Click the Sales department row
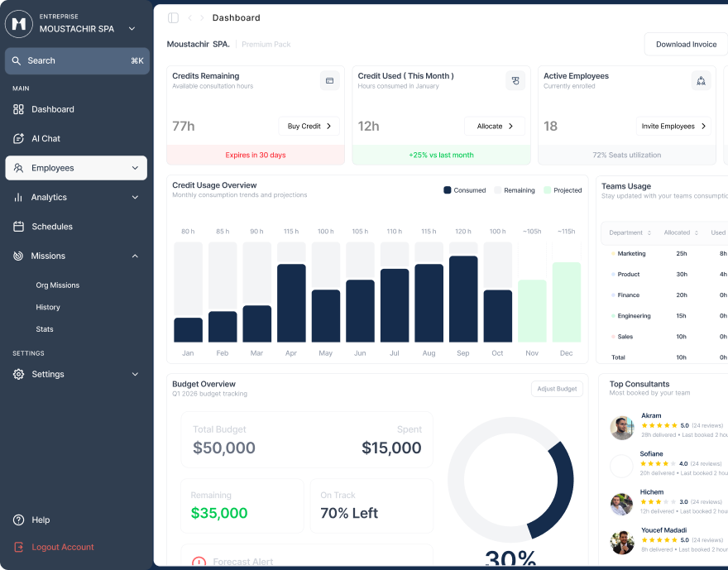The image size is (728, 570). (x=668, y=337)
